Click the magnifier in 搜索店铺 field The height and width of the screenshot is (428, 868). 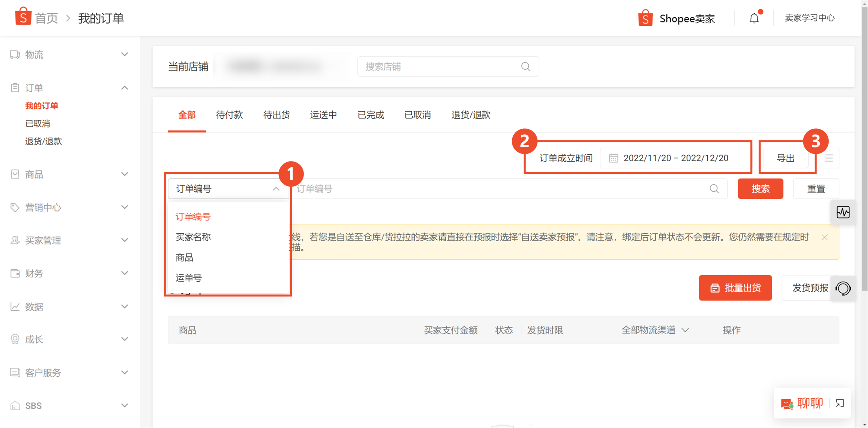coord(526,67)
